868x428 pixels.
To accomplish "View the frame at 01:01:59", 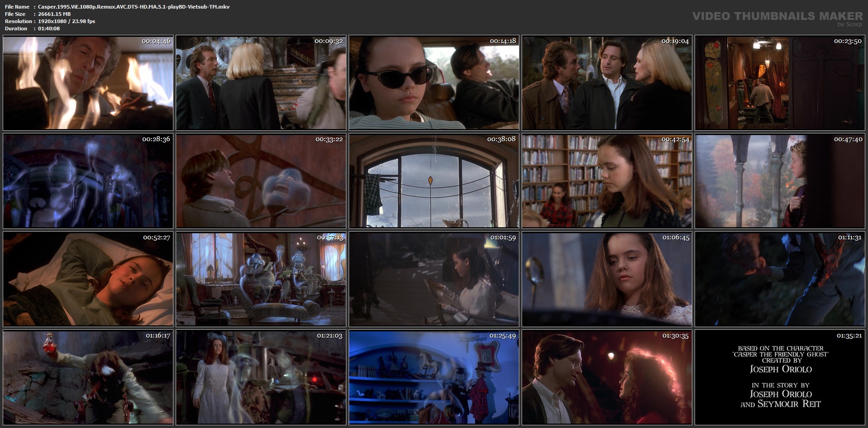I will tap(434, 279).
